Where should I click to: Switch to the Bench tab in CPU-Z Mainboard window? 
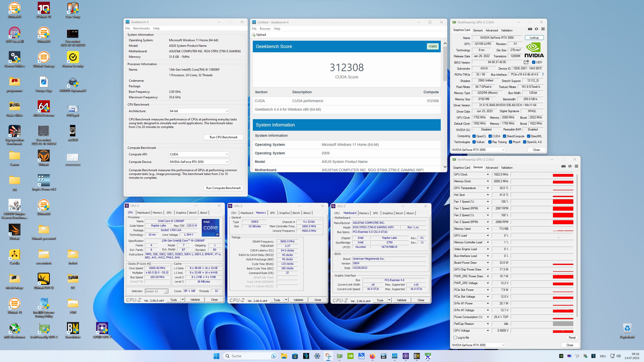(x=399, y=213)
